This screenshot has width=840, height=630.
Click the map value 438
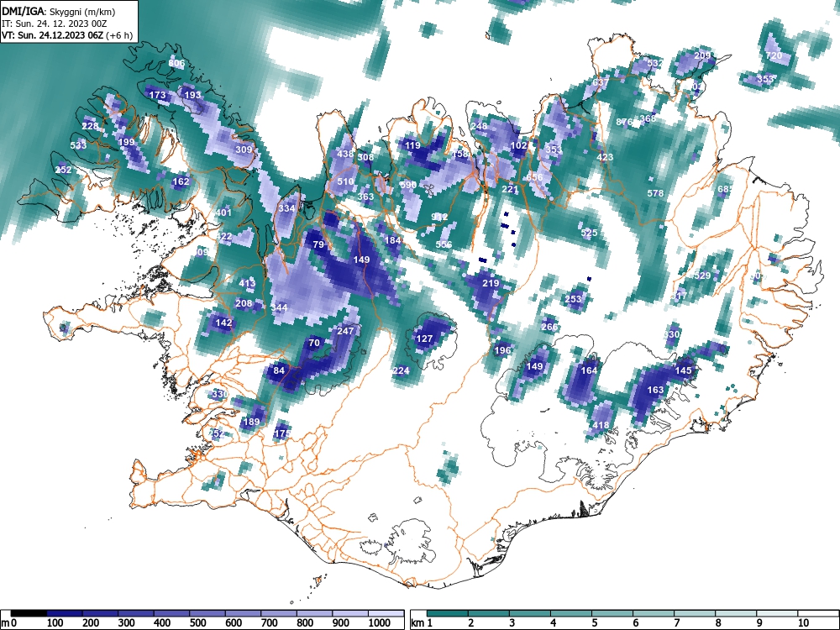point(345,154)
